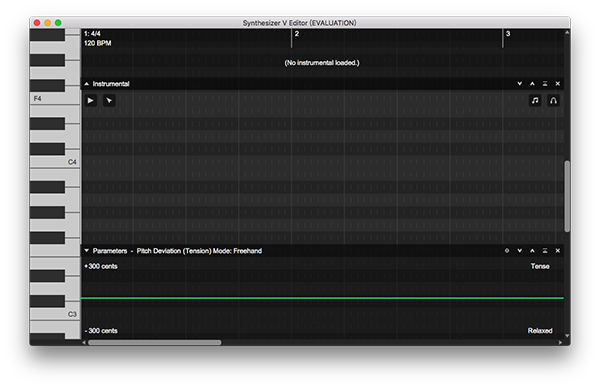Click the headphones icon button
This screenshot has width=600, height=388.
click(553, 101)
